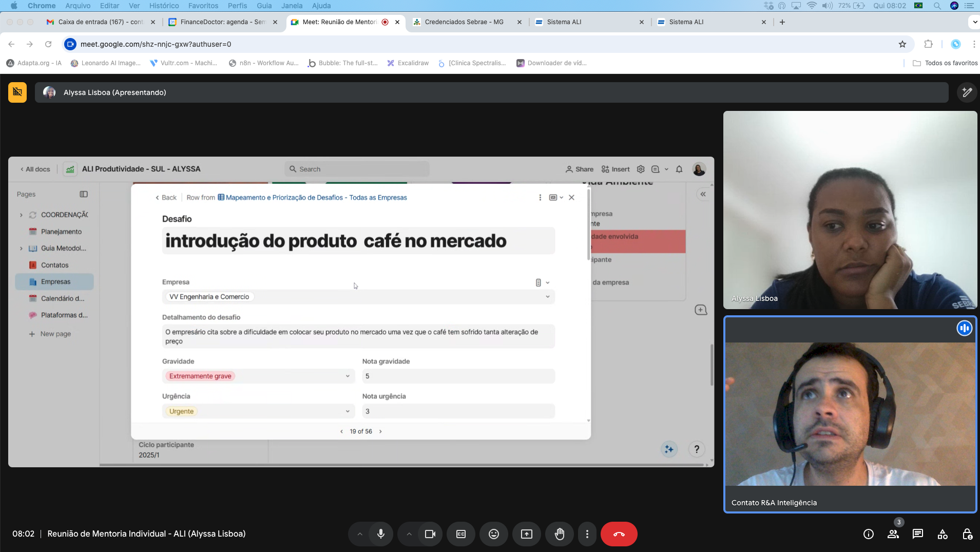Open the Favoritos menu
The height and width of the screenshot is (552, 980).
(x=203, y=6)
